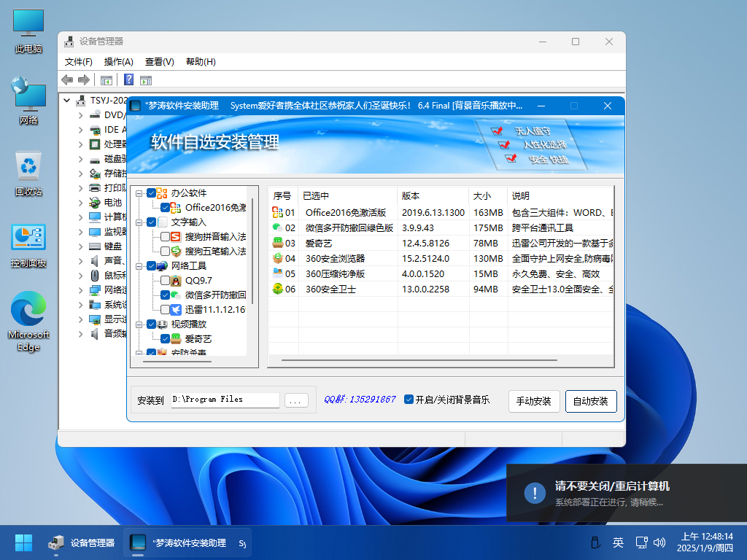
Task: Click the 打印 printer icon in Device Manager
Action: (95, 187)
